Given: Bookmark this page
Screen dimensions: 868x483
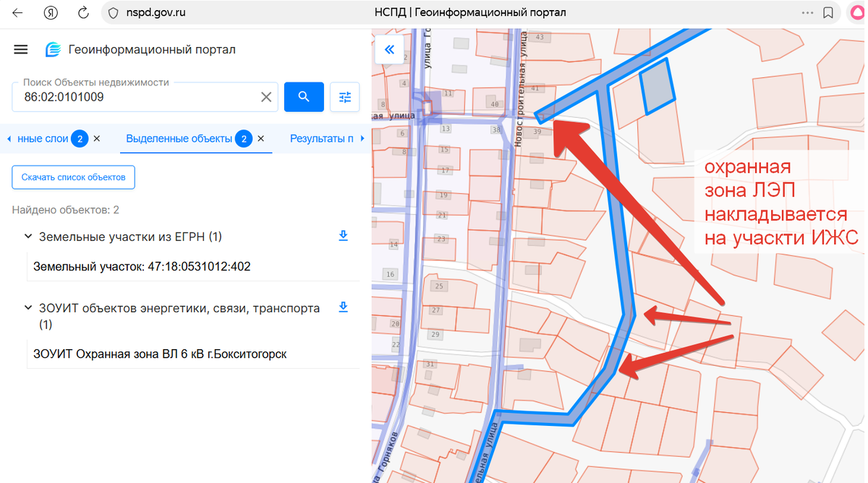Looking at the screenshot, I should point(828,12).
